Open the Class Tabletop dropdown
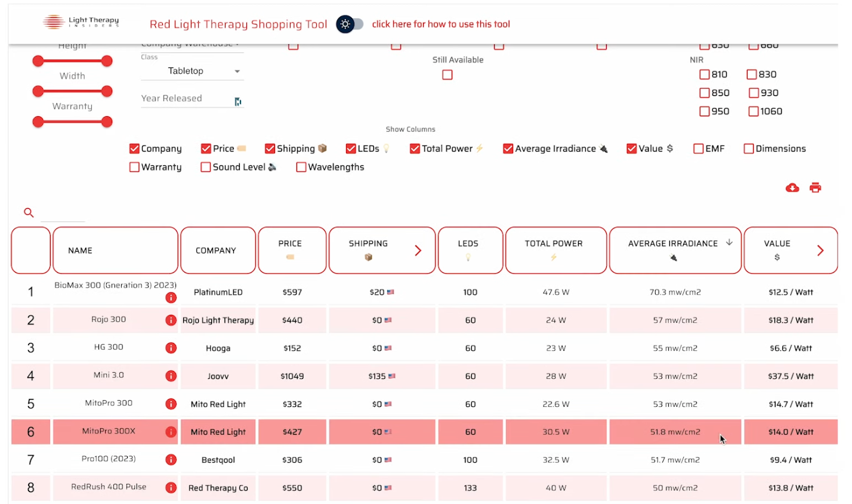The image size is (852, 504). pyautogui.click(x=192, y=71)
